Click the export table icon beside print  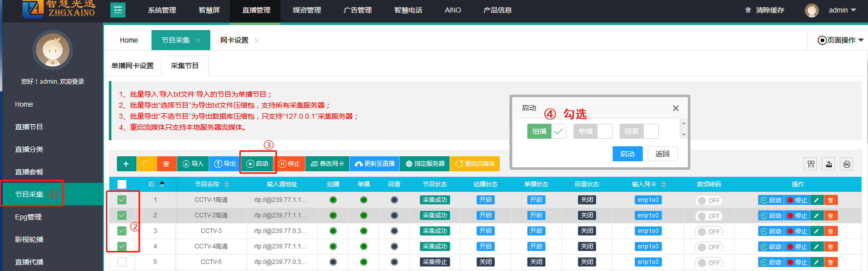pos(829,164)
